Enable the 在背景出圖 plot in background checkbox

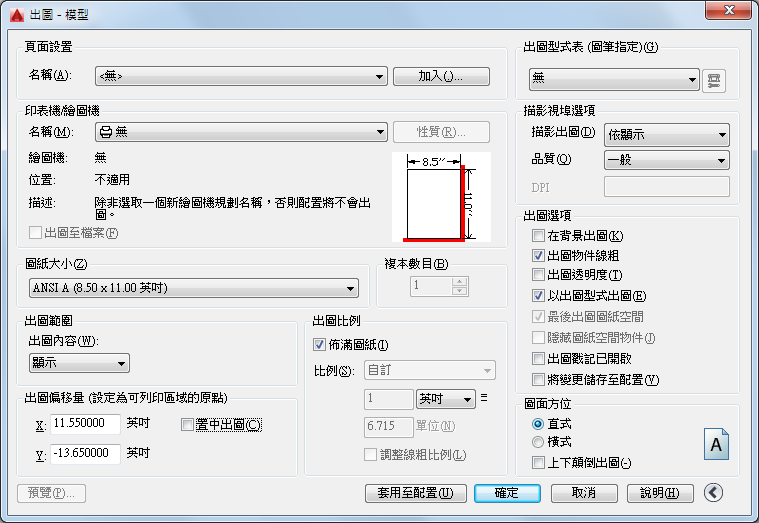538,236
